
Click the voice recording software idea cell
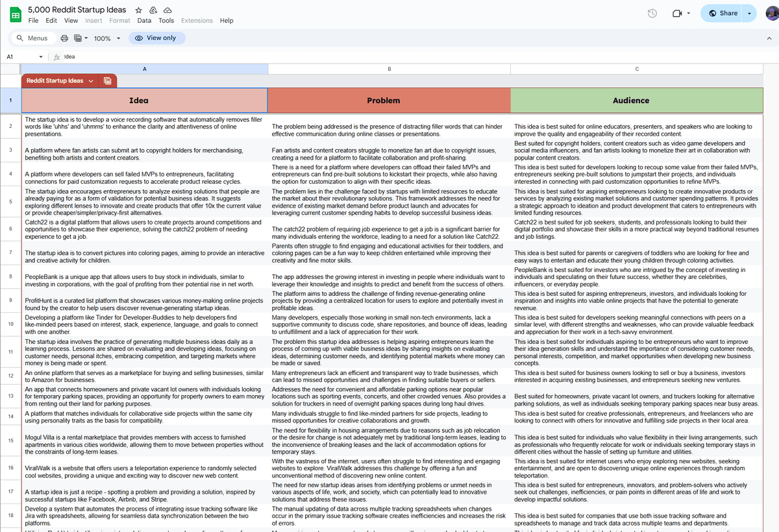click(x=144, y=127)
